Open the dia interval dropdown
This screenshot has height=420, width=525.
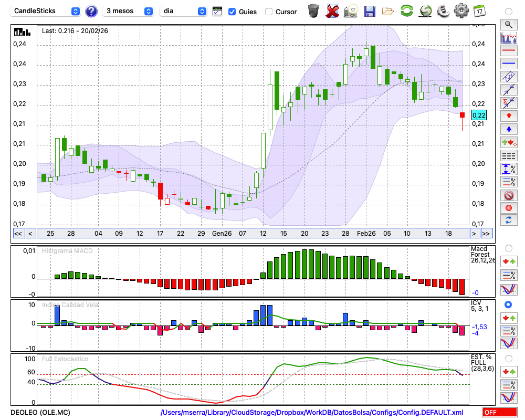click(184, 11)
